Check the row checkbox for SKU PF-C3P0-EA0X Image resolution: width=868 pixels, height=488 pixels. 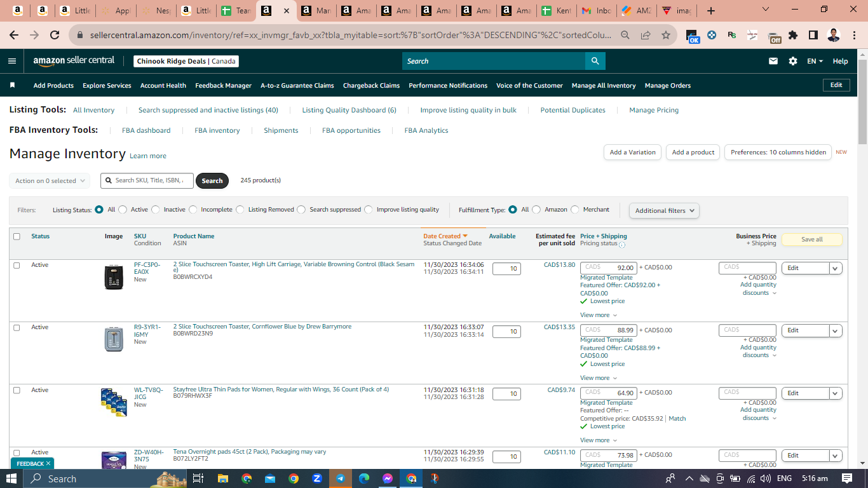pyautogui.click(x=17, y=265)
